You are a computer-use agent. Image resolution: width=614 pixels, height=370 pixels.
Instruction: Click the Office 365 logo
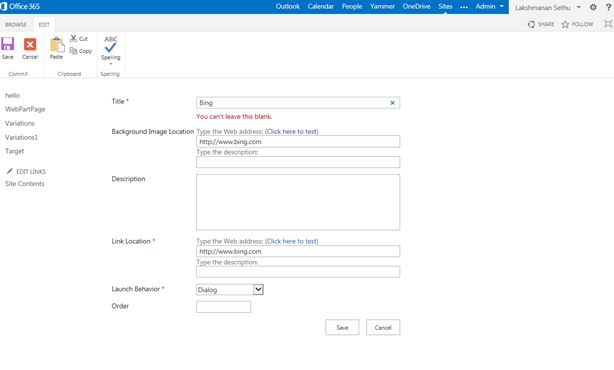tap(20, 6)
